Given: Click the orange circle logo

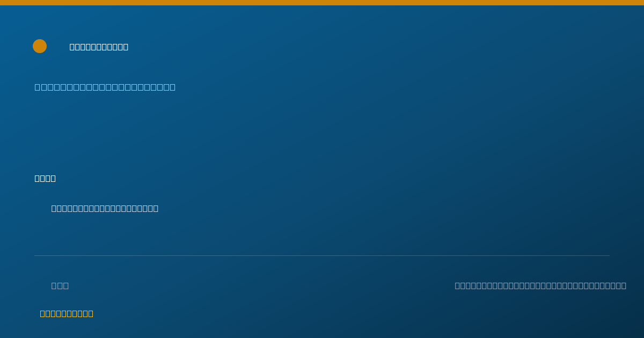Looking at the screenshot, I should pyautogui.click(x=40, y=46).
